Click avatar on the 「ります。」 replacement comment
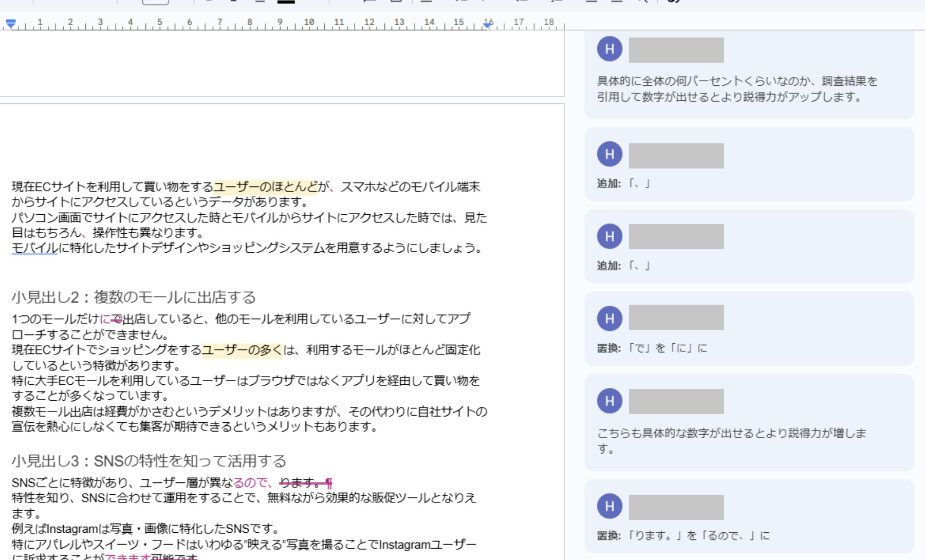Image resolution: width=925 pixels, height=560 pixels. pos(609,506)
